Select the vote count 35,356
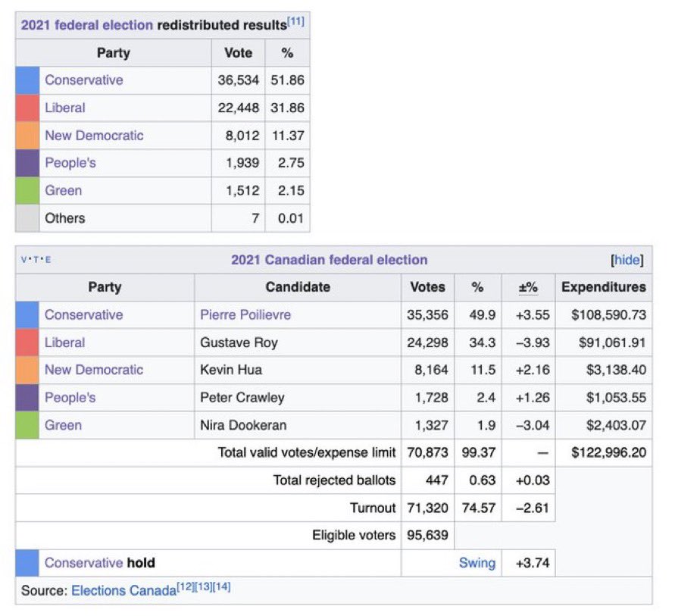The height and width of the screenshot is (616, 700). (427, 314)
